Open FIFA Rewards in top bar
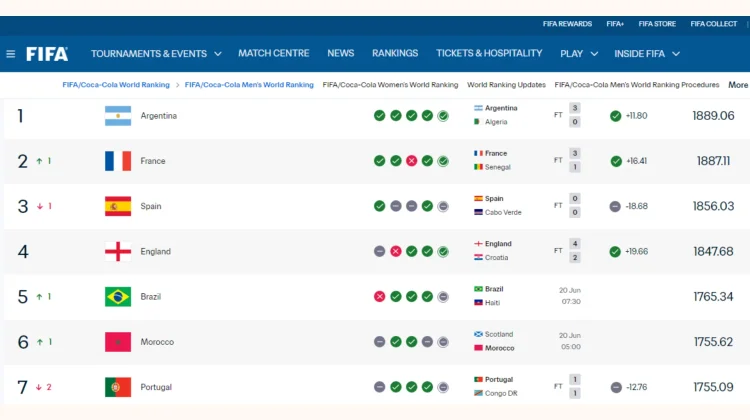The height and width of the screenshot is (420, 750). [x=567, y=24]
